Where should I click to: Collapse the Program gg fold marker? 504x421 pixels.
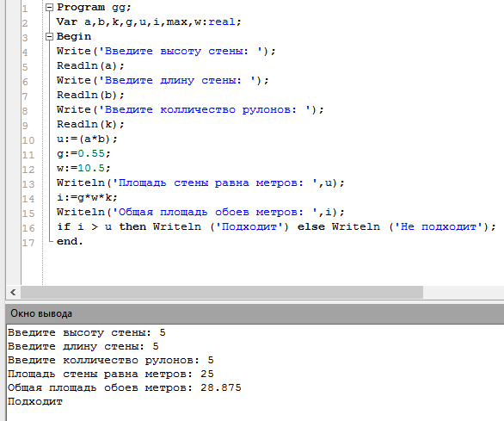coord(49,8)
